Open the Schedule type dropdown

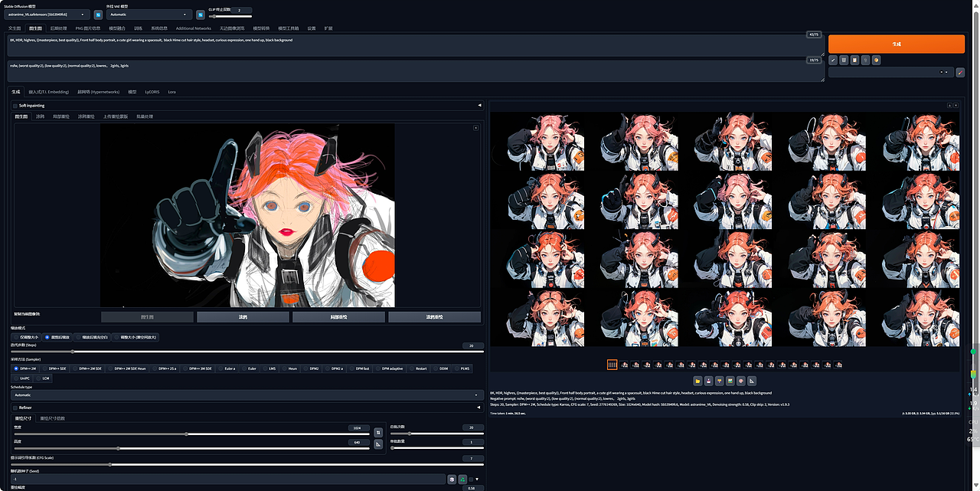(247, 395)
